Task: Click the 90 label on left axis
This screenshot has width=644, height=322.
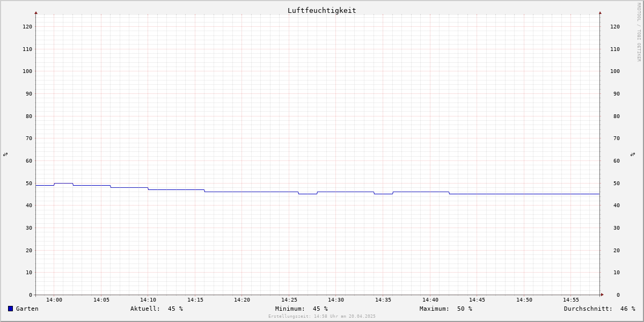Action: (x=29, y=94)
